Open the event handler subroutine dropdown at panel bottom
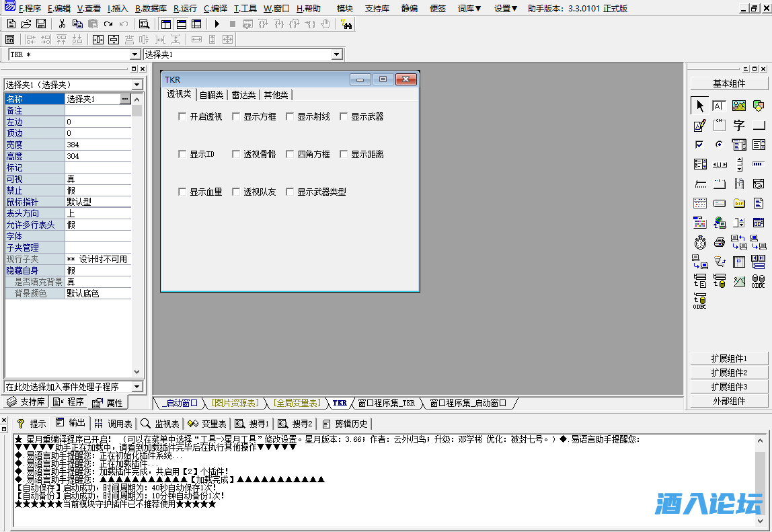772x532 pixels. click(x=138, y=385)
